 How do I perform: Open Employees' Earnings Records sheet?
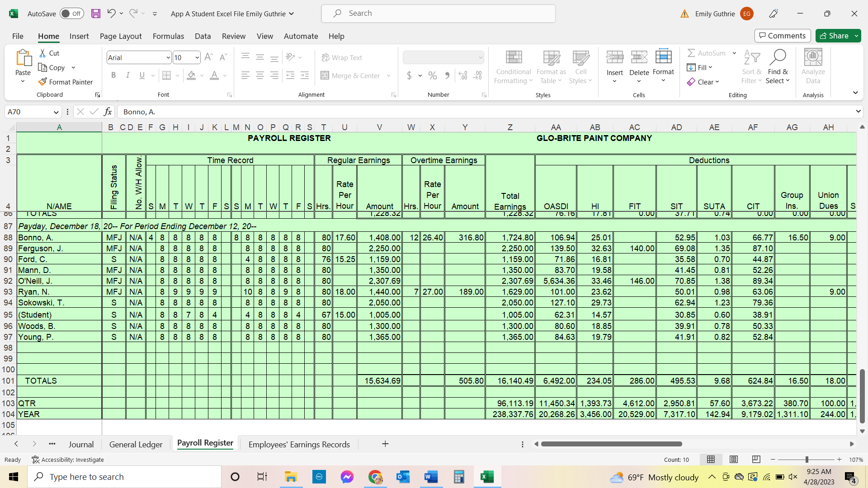coord(299,445)
